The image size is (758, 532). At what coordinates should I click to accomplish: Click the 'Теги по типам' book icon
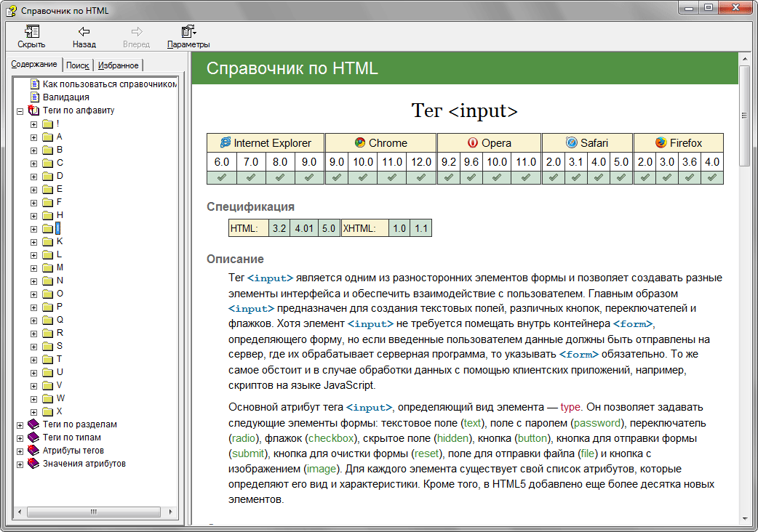tap(34, 438)
